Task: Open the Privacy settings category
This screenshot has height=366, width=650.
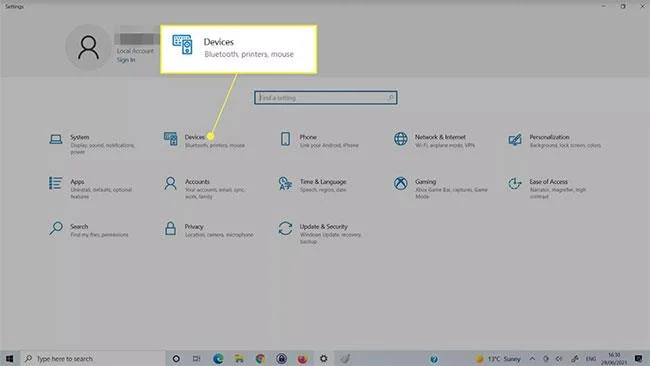Action: click(208, 230)
